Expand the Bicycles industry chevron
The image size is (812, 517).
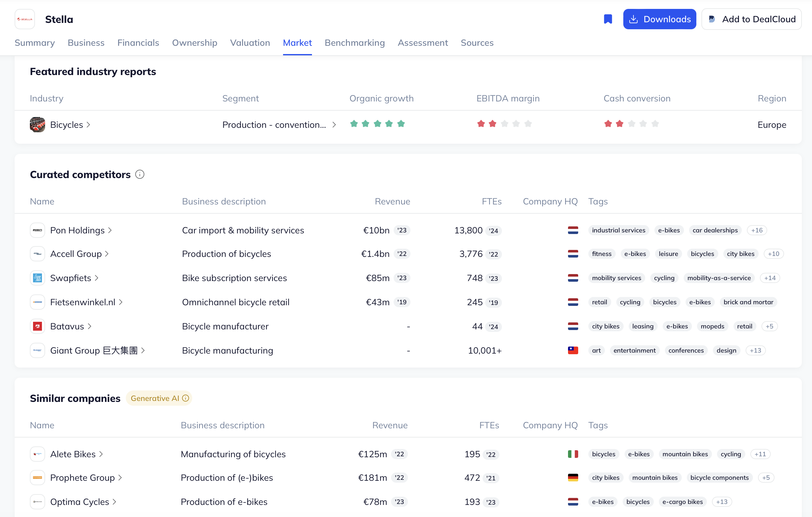tap(88, 125)
